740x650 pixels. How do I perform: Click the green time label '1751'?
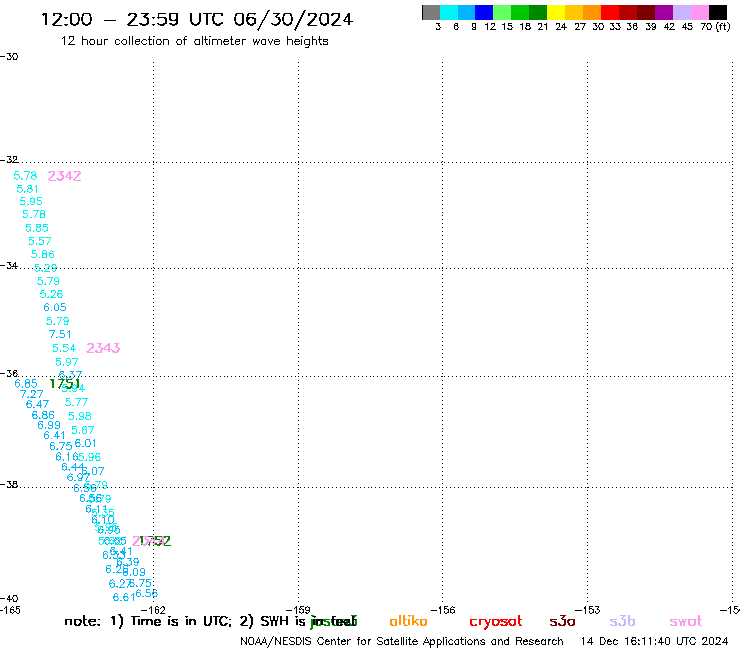pyautogui.click(x=65, y=384)
